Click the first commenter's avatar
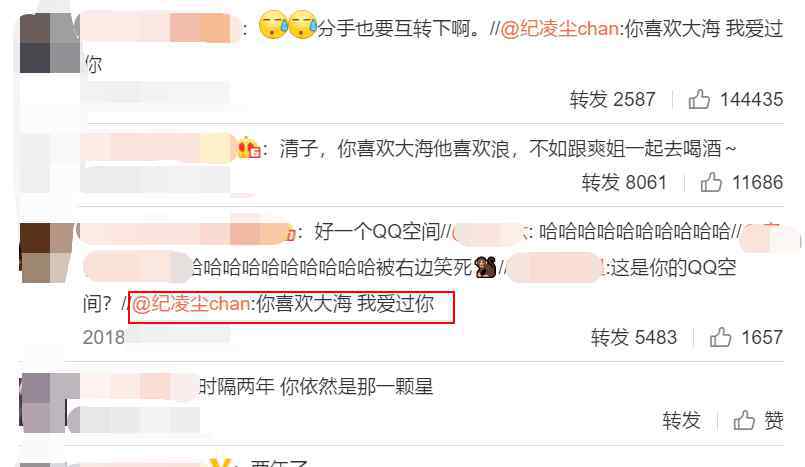 (x=50, y=43)
